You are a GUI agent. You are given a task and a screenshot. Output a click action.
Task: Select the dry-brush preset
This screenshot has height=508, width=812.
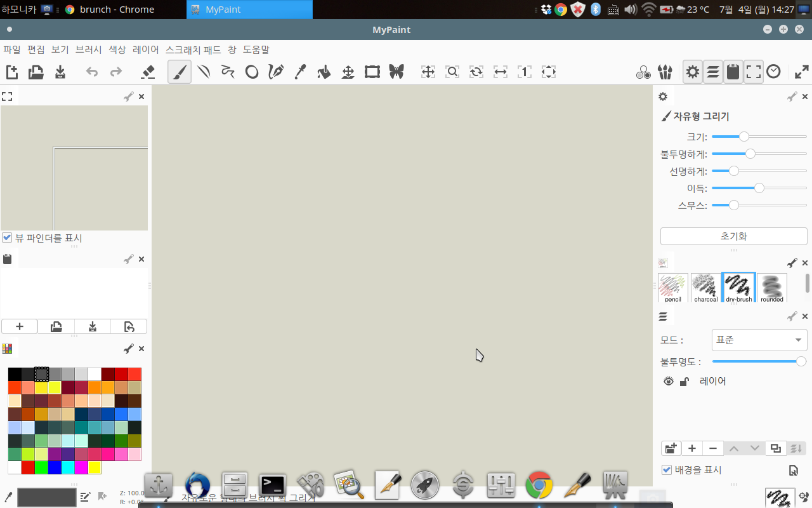738,287
